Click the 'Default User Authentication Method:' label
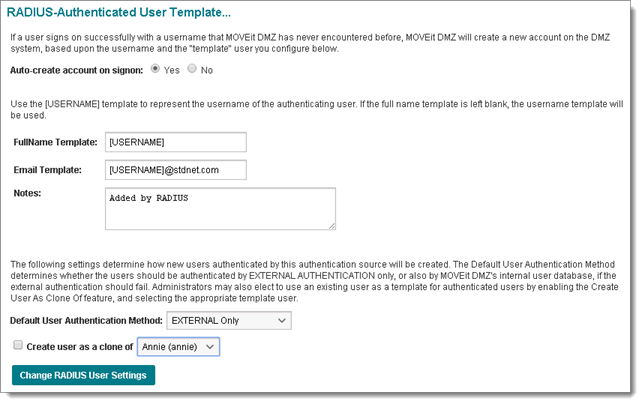The width and height of the screenshot is (642, 404). click(85, 320)
